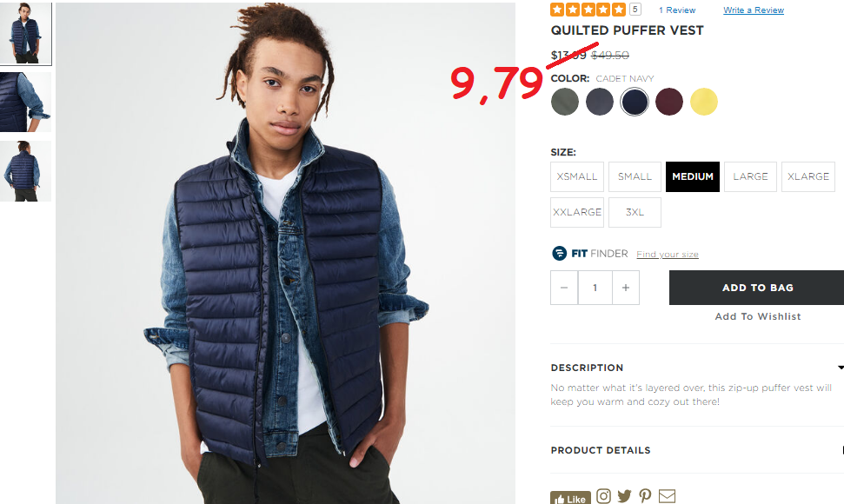Open the Write a Review link

point(754,10)
